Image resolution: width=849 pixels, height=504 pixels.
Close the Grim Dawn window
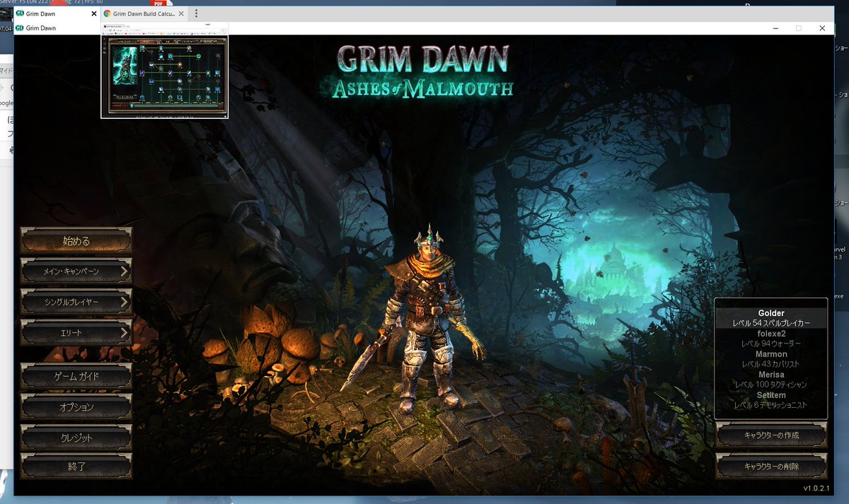coord(821,28)
